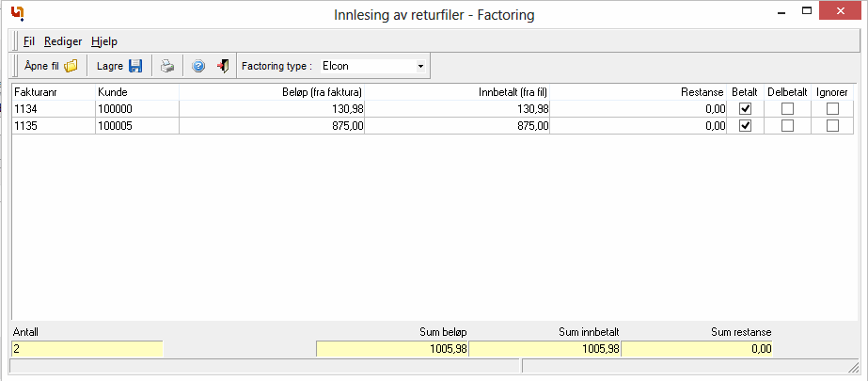Open the Hjelp menu
The image size is (868, 381).
[x=104, y=41]
